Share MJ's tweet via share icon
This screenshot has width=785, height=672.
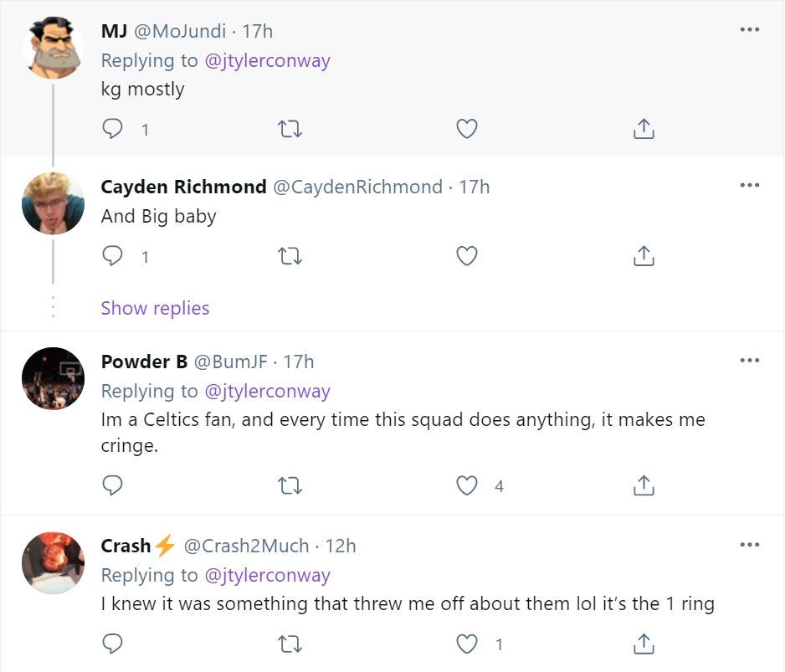pos(643,129)
